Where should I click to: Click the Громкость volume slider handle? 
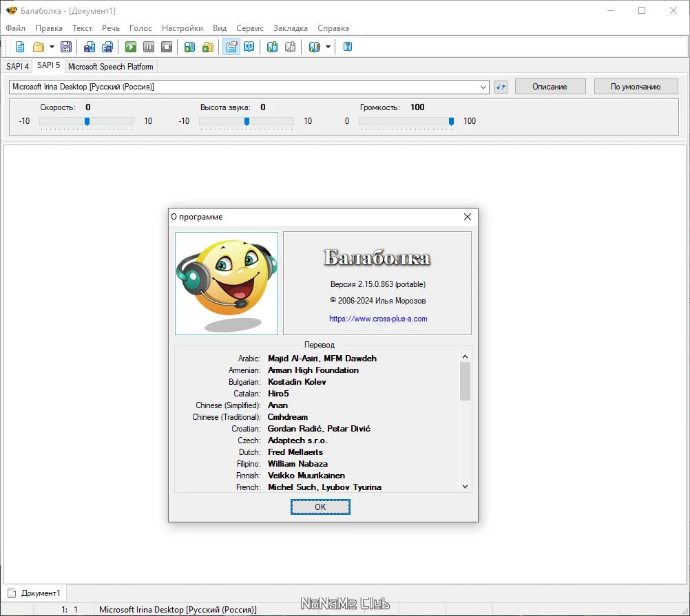(x=451, y=121)
